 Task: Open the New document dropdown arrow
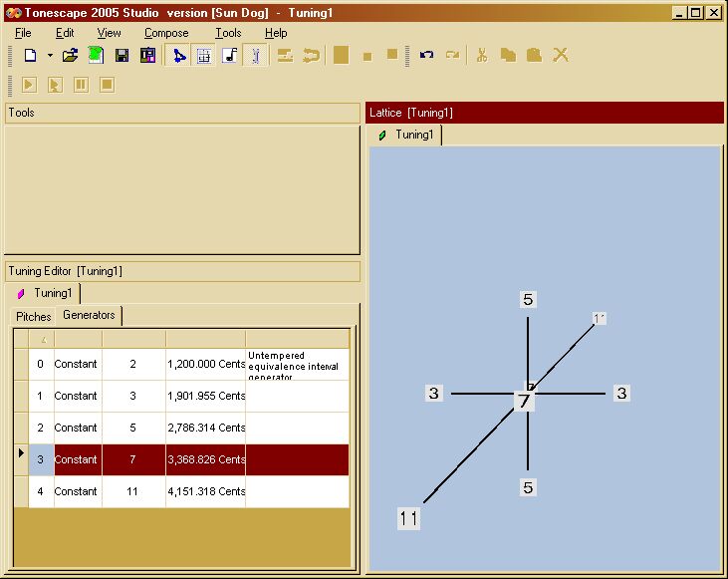point(50,56)
